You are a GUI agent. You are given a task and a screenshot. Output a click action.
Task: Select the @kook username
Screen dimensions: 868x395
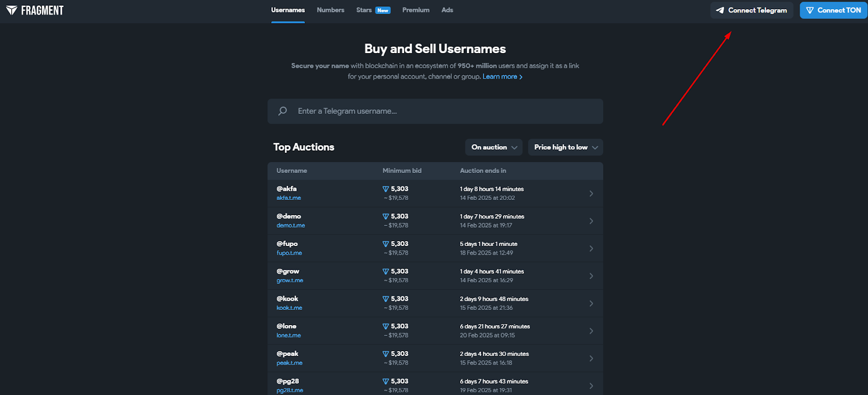tap(288, 299)
